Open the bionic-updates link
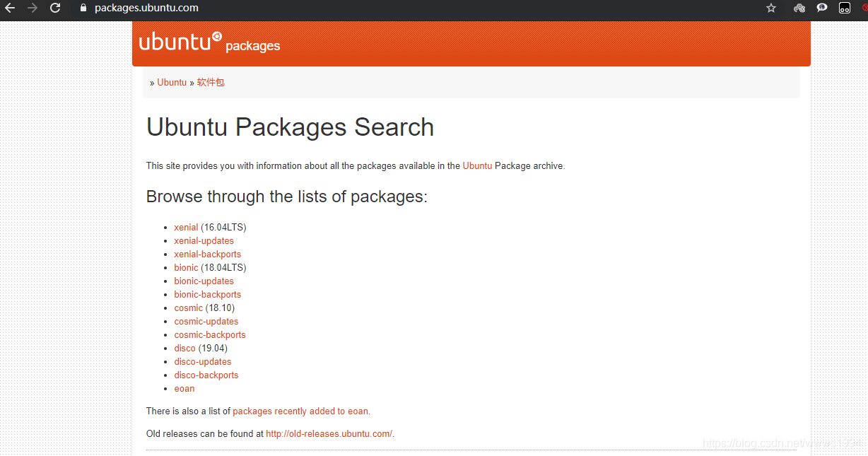 pos(204,281)
